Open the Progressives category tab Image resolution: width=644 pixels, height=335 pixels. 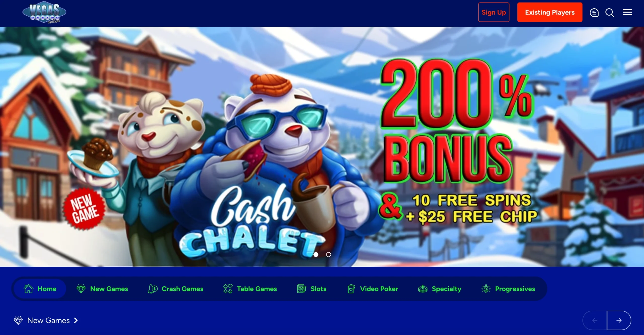508,289
